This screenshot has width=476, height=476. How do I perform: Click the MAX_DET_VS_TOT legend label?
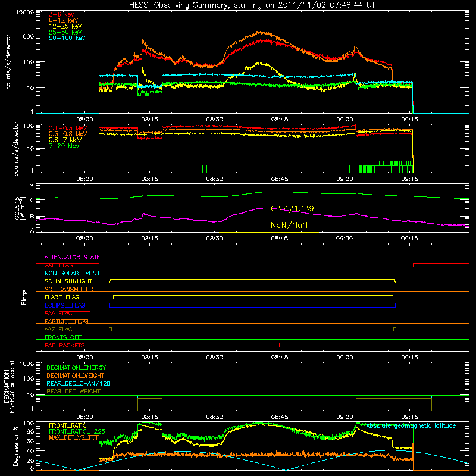[x=74, y=437]
